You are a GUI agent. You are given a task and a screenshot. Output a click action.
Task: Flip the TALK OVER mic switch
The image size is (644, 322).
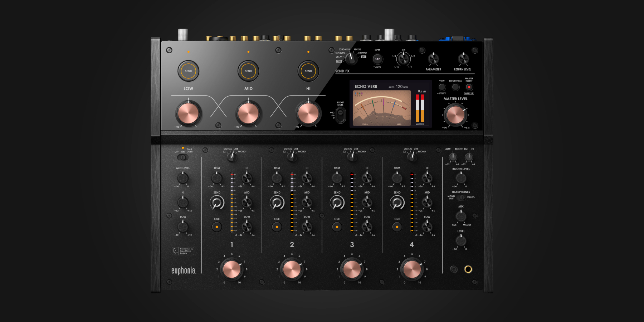tap(182, 157)
